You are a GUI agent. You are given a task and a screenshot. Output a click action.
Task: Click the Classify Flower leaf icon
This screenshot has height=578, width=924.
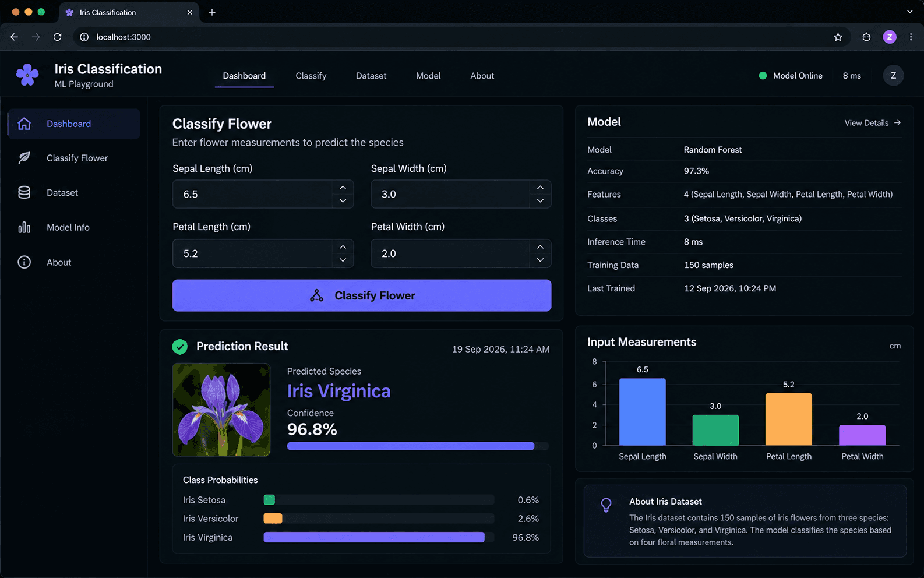pos(24,158)
